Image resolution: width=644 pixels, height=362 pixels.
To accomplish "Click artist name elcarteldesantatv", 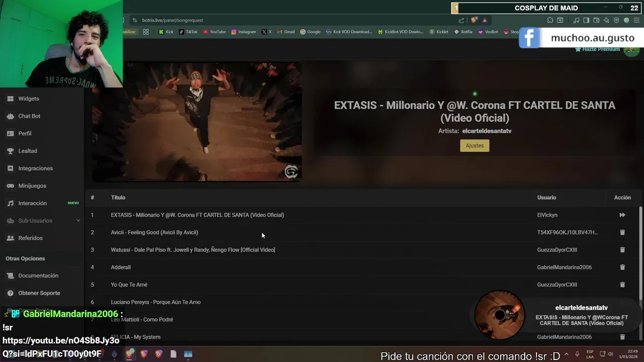I will pyautogui.click(x=487, y=131).
